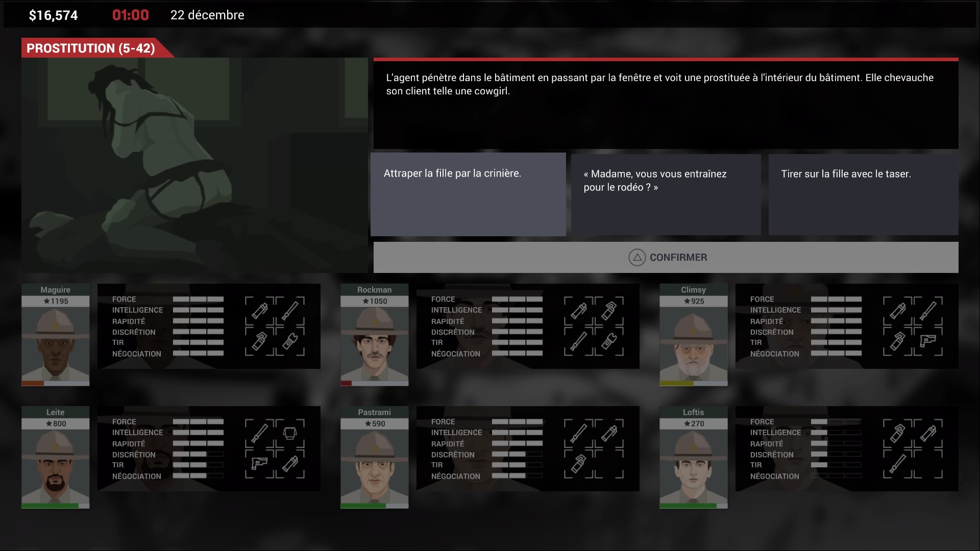The width and height of the screenshot is (980, 551).
Task: Click Loftis's NÉGOCIATION stat label
Action: [x=774, y=476]
